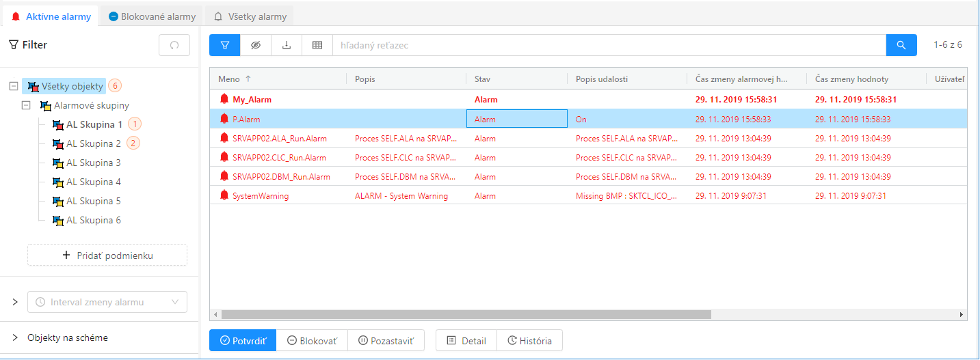The width and height of the screenshot is (980, 360).
Task: Click the horizontal scrollbar under the table
Action: 465,315
